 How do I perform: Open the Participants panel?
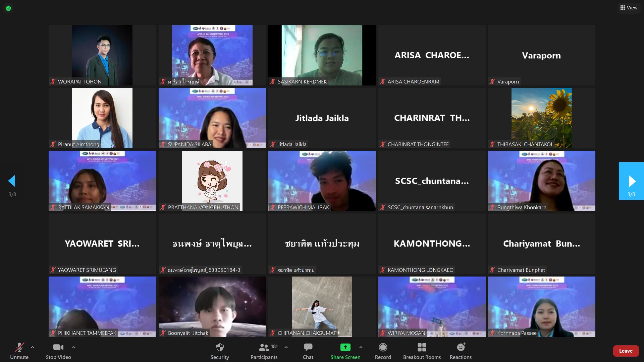(264, 351)
